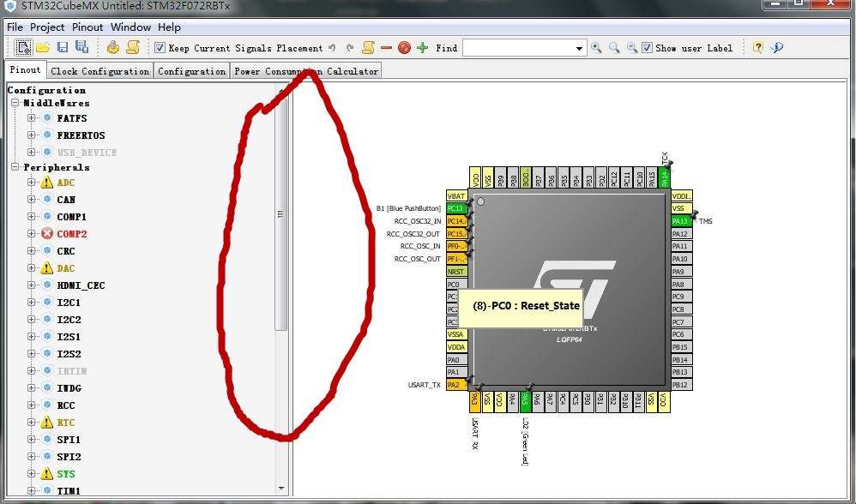Open Help via the question mark icon
The height and width of the screenshot is (504, 856).
(x=757, y=47)
